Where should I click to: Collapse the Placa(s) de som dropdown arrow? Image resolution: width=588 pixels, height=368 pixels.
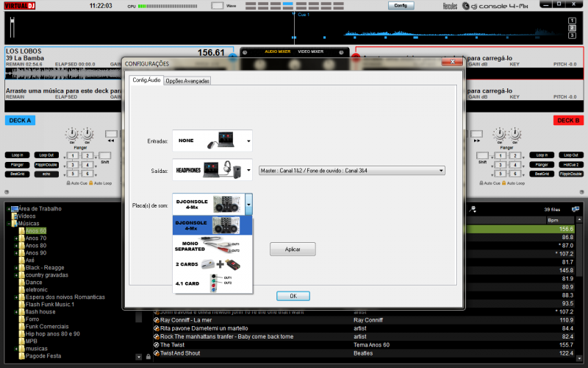click(x=248, y=205)
